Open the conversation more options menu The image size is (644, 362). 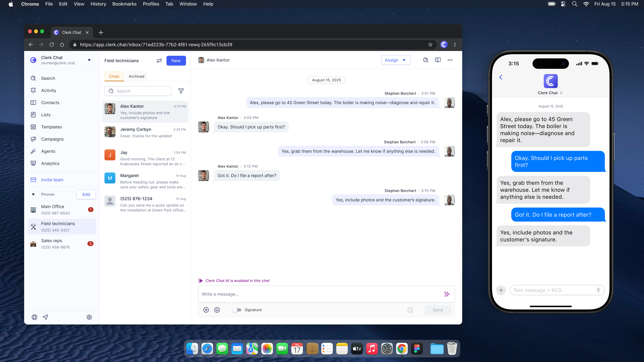450,60
